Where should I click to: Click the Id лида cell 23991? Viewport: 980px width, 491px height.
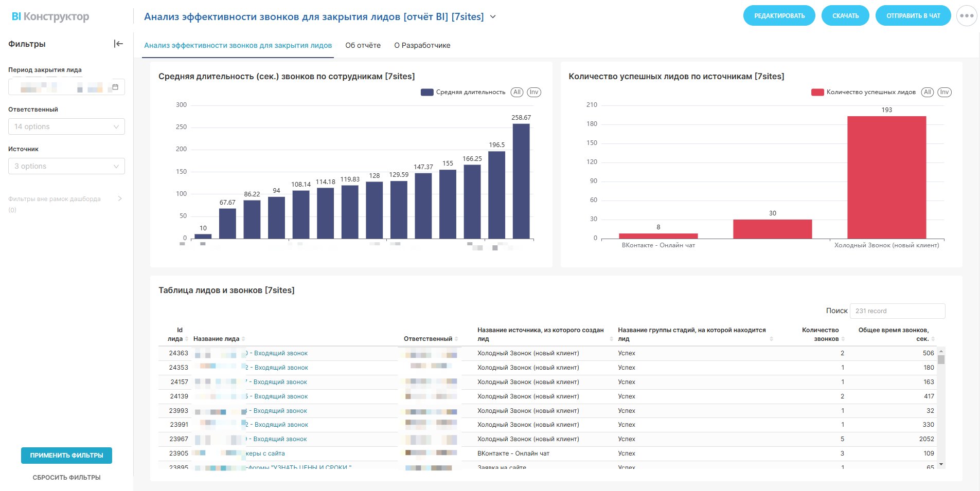point(179,425)
